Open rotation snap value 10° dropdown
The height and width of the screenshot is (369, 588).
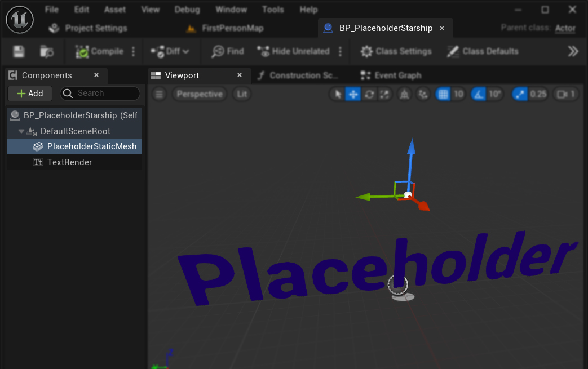pyautogui.click(x=495, y=94)
